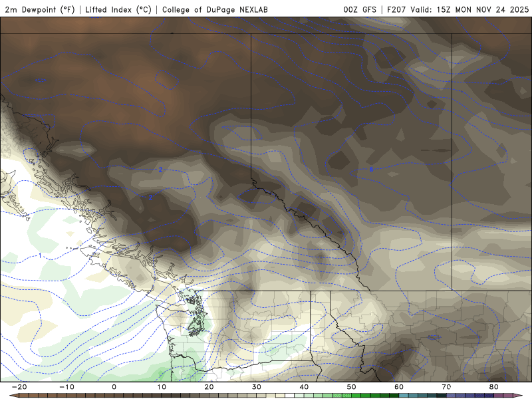Click the "50" legend value
The image size is (532, 399).
[352, 387]
